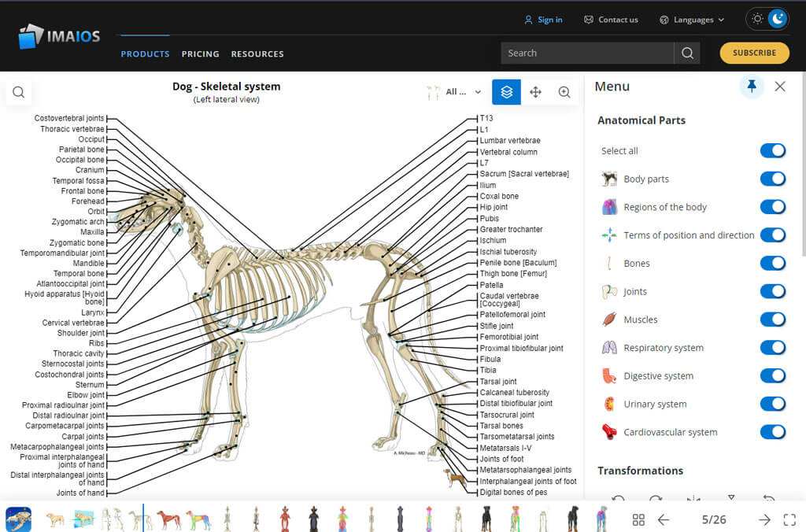Screen dimensions: 806x532
Task: Toggle dark mode with the moon icon
Action: [778, 18]
